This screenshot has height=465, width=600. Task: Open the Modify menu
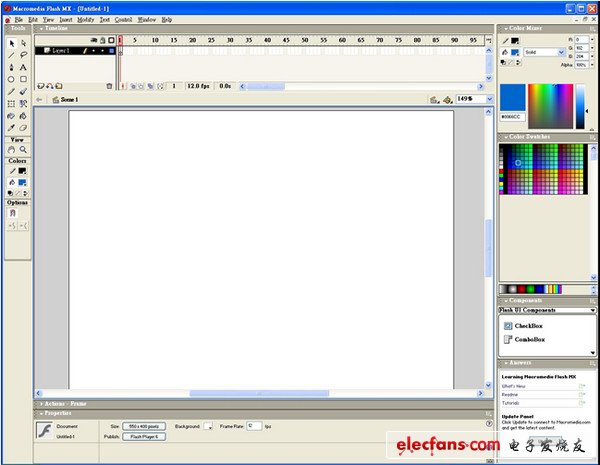click(x=86, y=19)
